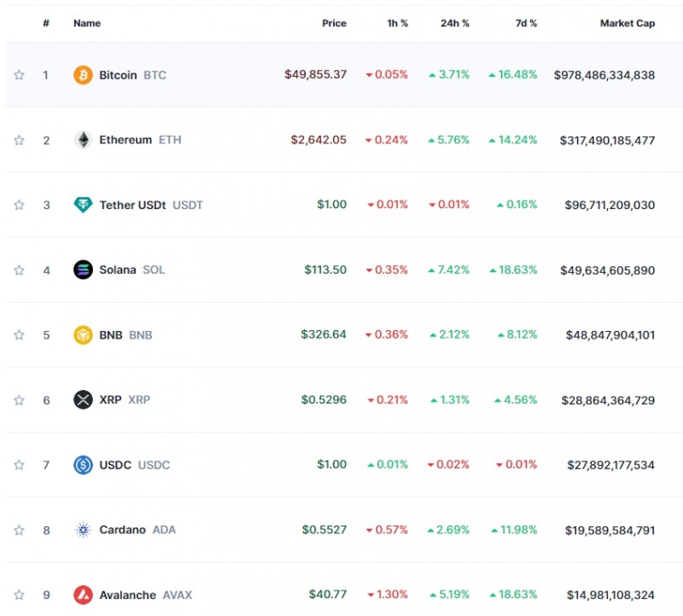The image size is (683, 616).
Task: Toggle the watchlist star for Solana
Action: [x=19, y=270]
